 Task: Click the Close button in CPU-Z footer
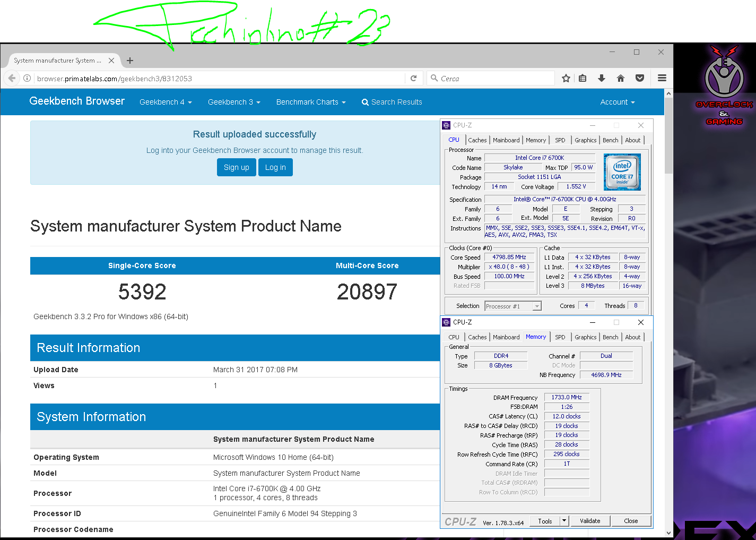click(x=631, y=521)
